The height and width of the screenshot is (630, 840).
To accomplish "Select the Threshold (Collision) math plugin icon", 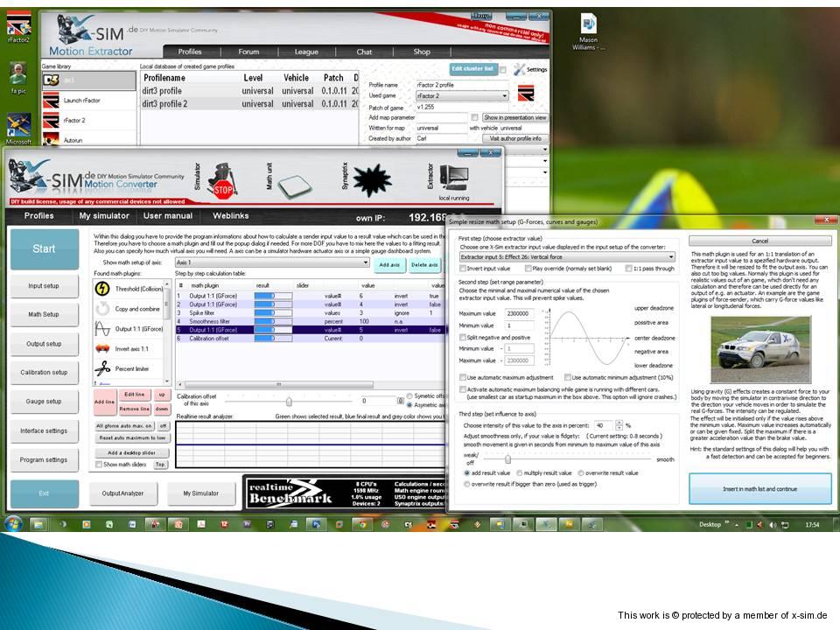I will pos(102,288).
